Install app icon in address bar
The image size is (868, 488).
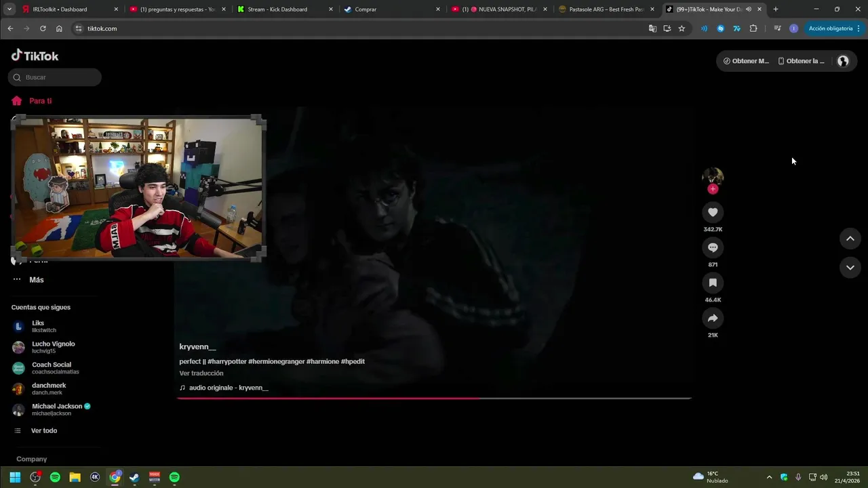pos(667,28)
